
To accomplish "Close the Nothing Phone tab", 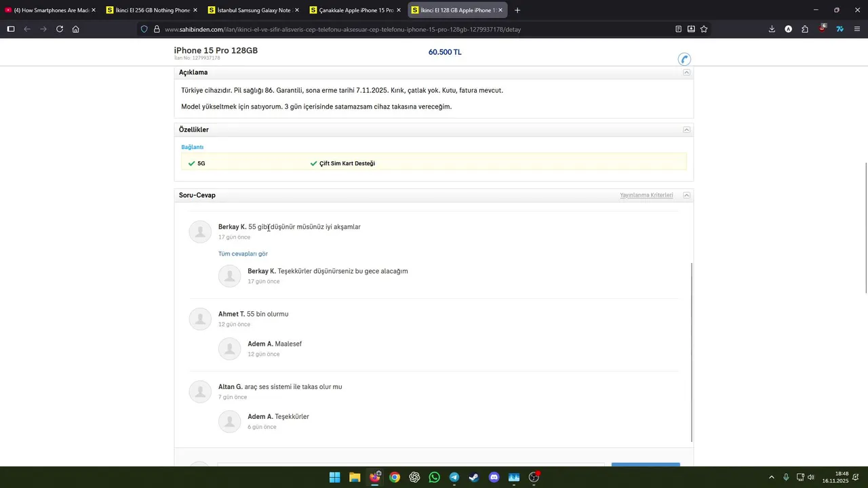I will [x=195, y=10].
